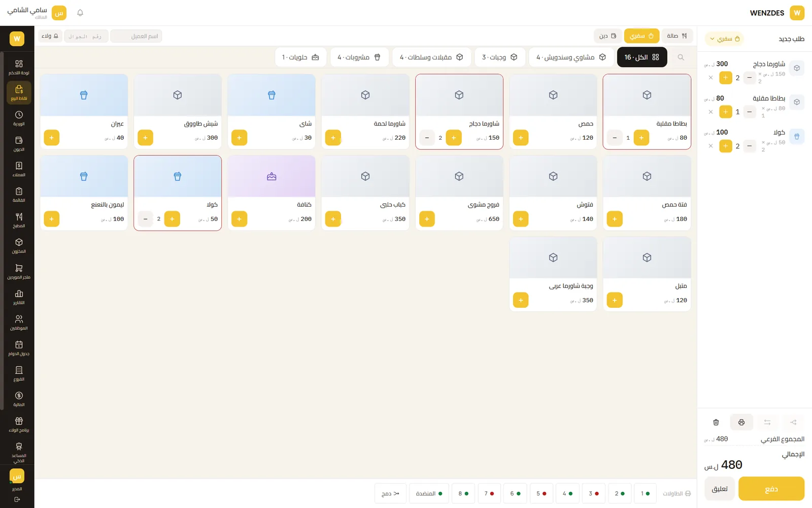Select the takeaway (سفري) order type in the top bar
The width and height of the screenshot is (812, 508).
[641, 36]
